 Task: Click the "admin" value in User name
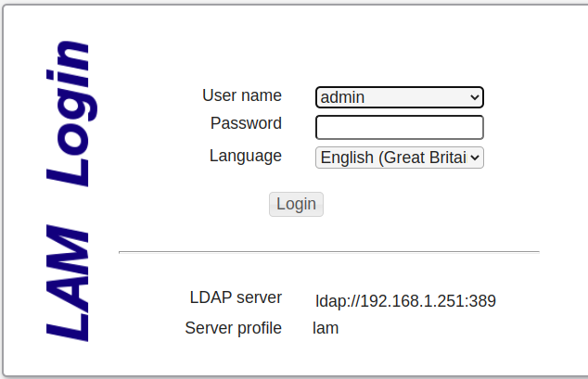(342, 96)
